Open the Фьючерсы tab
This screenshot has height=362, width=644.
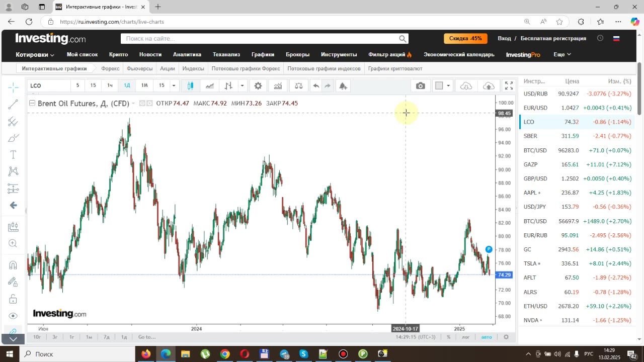click(x=139, y=68)
